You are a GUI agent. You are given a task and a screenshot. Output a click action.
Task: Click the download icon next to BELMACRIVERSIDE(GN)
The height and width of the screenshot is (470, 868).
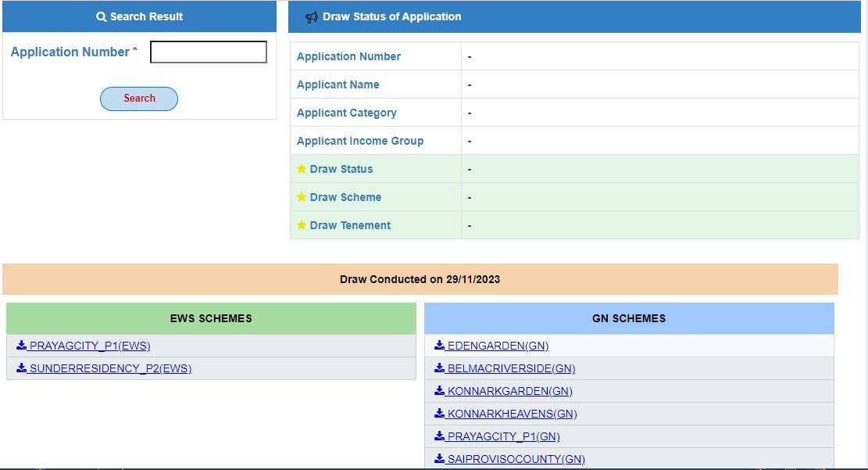click(439, 368)
